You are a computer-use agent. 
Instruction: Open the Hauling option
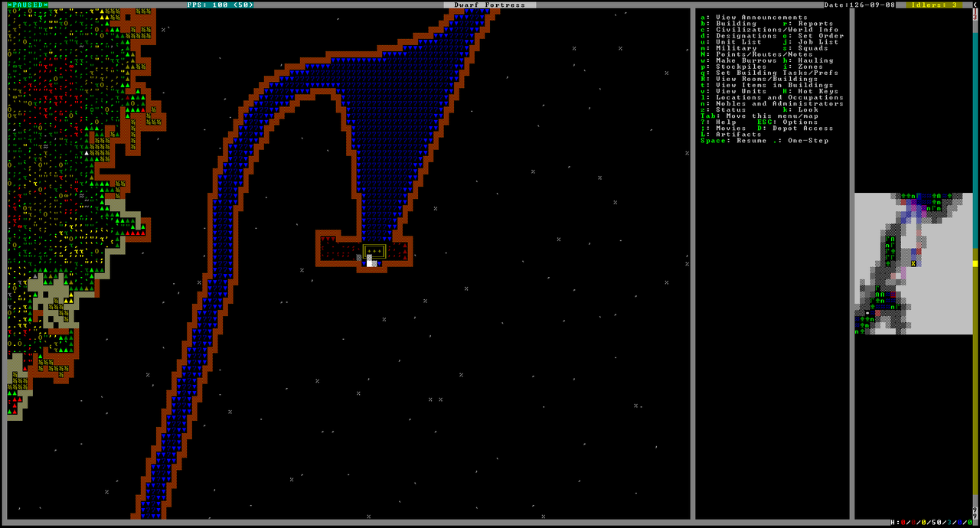(x=808, y=60)
